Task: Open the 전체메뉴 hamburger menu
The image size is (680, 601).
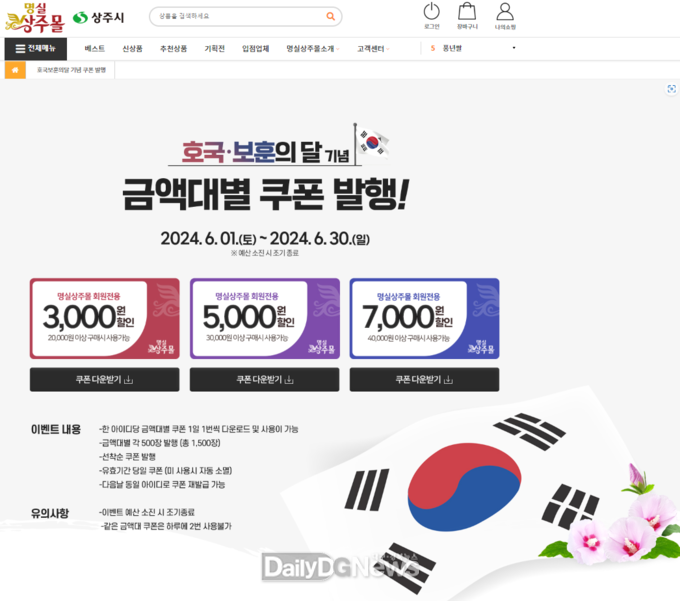Action: 36,49
